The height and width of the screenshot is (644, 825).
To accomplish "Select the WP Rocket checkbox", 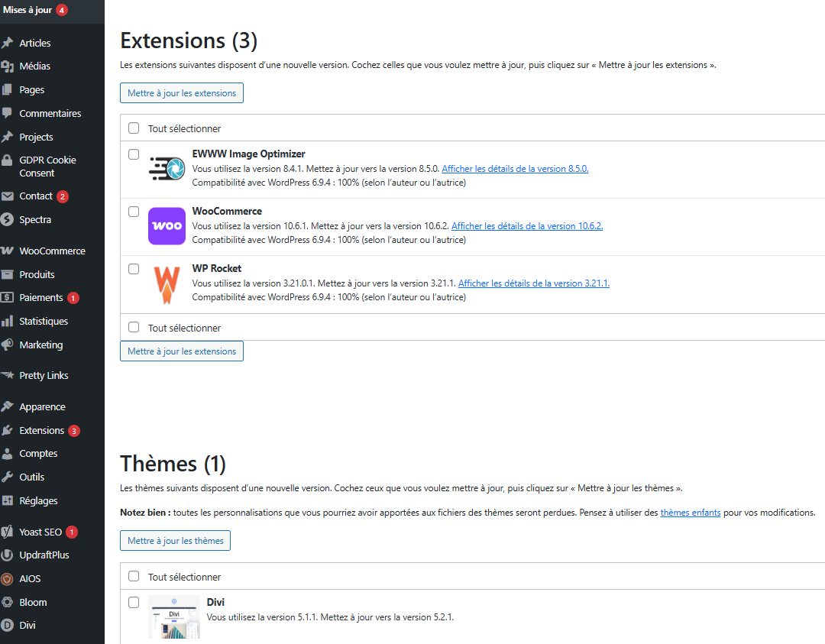I will click(134, 269).
